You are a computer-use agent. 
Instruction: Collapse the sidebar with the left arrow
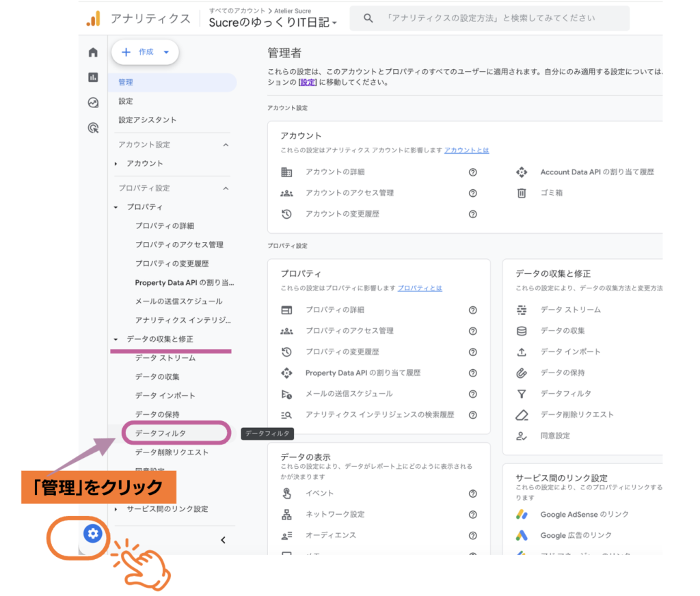(x=223, y=540)
